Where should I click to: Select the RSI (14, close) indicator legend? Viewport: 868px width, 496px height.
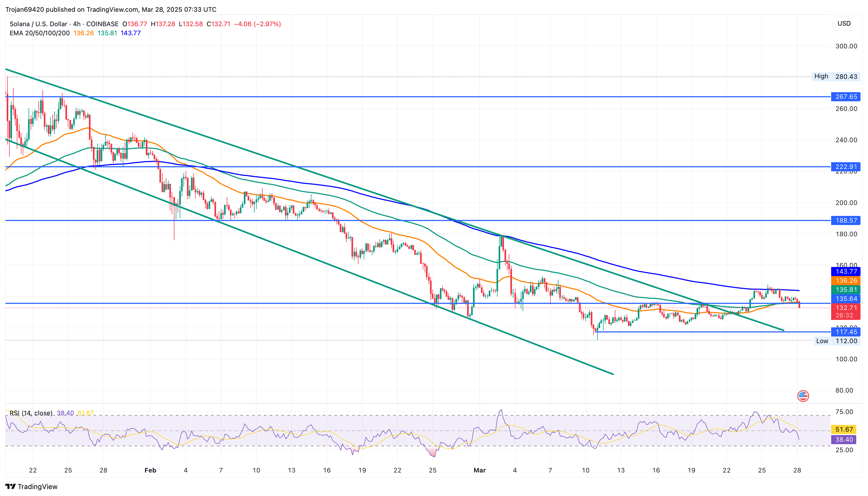(x=31, y=413)
